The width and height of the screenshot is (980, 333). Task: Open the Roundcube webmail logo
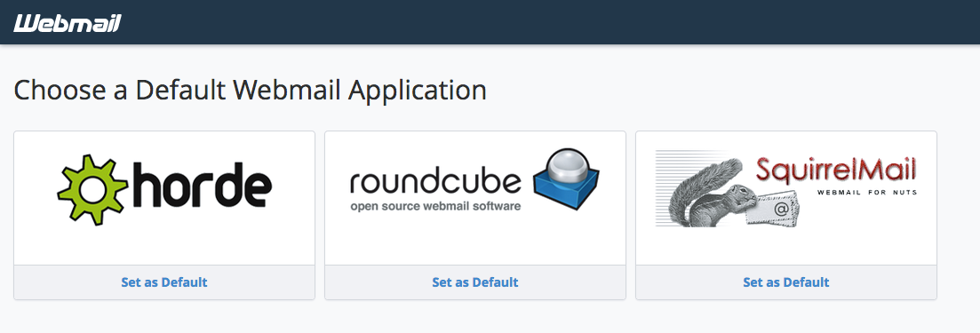475,180
